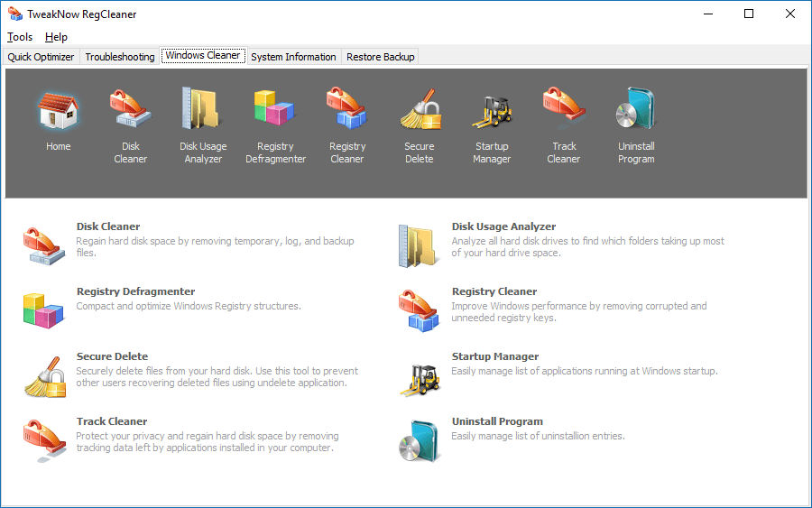Go to the System Information tab

coord(293,57)
